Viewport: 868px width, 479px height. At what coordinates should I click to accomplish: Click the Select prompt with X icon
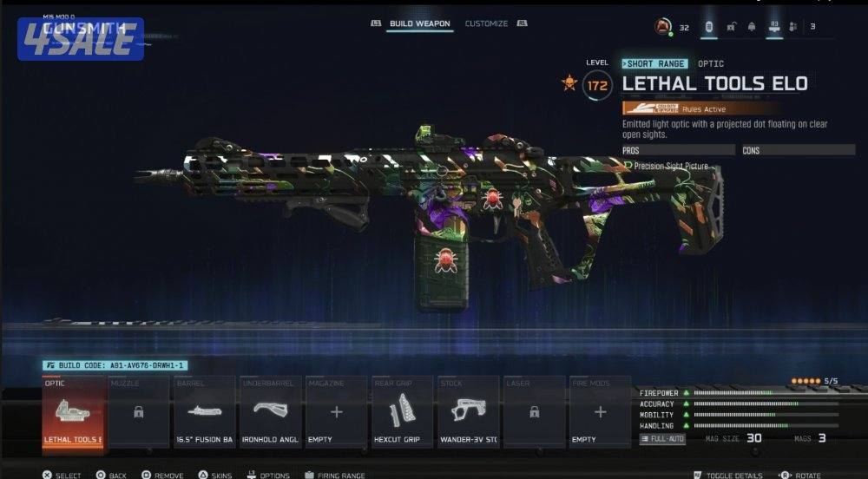(x=62, y=476)
